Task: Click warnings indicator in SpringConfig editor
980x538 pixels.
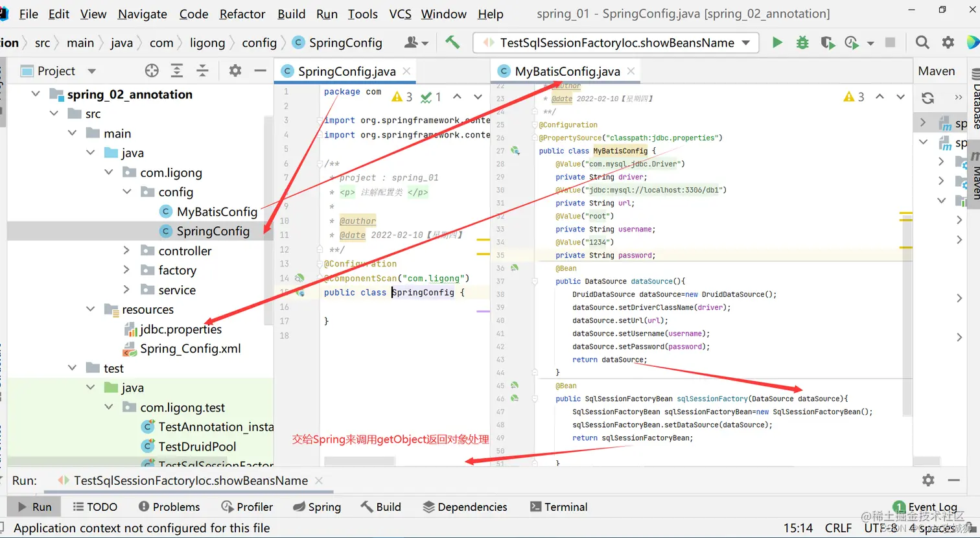Action: [x=402, y=97]
